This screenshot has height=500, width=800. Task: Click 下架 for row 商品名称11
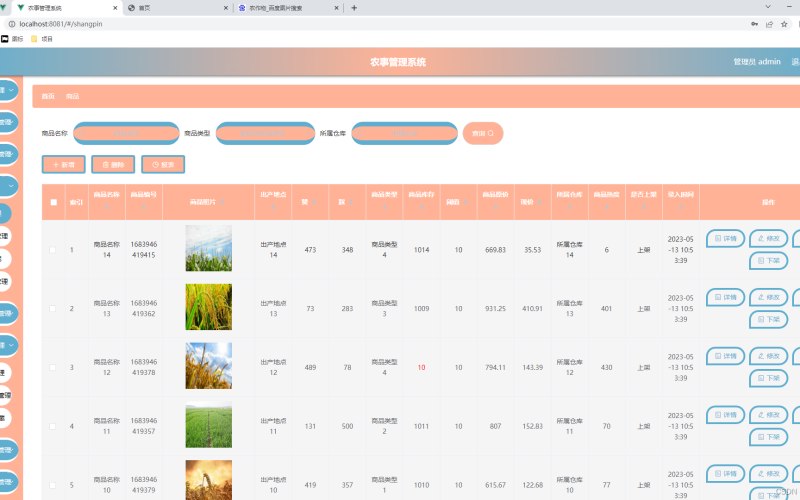(x=768, y=437)
